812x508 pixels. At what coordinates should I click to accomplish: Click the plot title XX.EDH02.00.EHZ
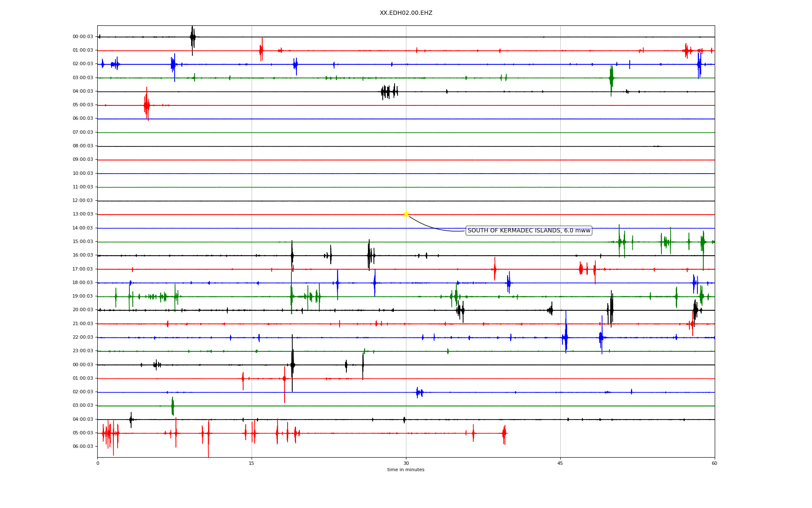(x=406, y=13)
